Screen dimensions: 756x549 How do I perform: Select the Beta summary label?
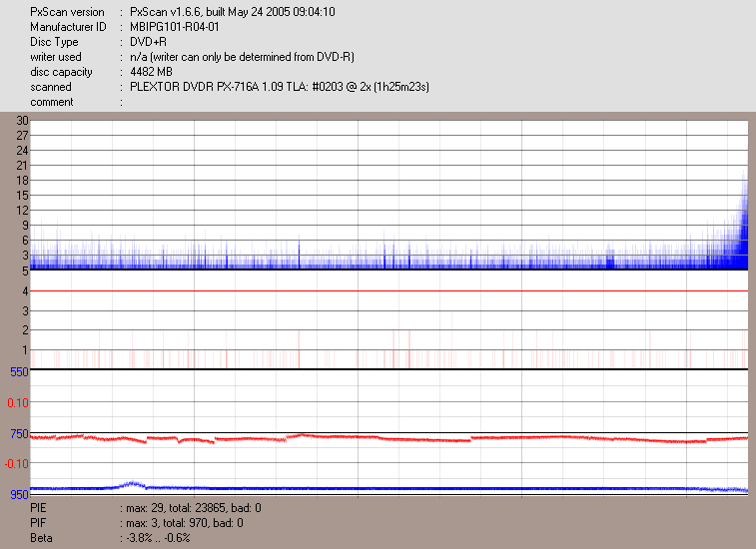point(41,538)
